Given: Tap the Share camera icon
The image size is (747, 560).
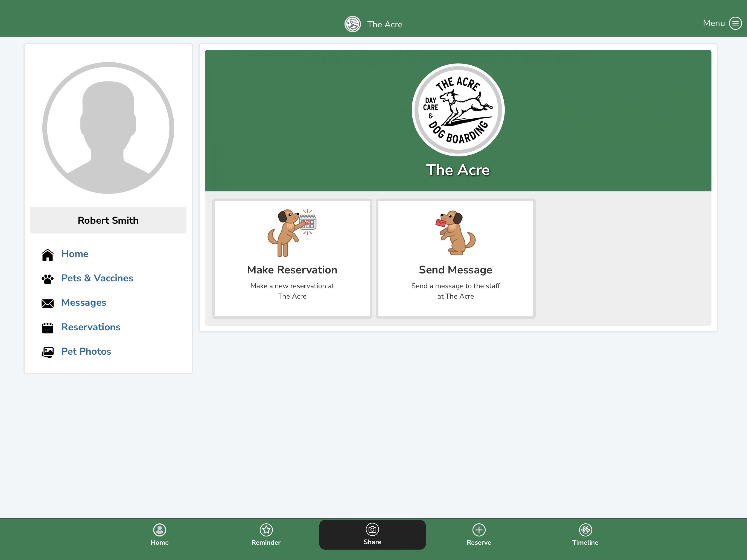Looking at the screenshot, I should click(372, 529).
